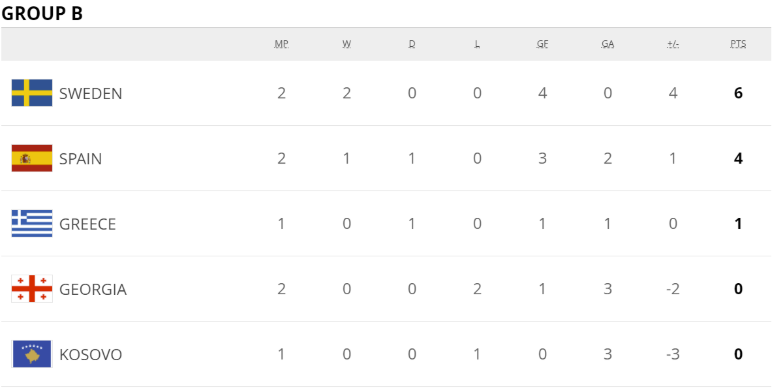Open the SPAIN team link
The image size is (772, 388).
[81, 159]
